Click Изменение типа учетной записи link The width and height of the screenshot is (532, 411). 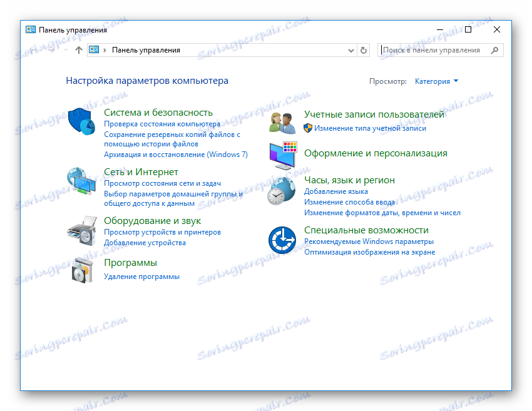(370, 128)
